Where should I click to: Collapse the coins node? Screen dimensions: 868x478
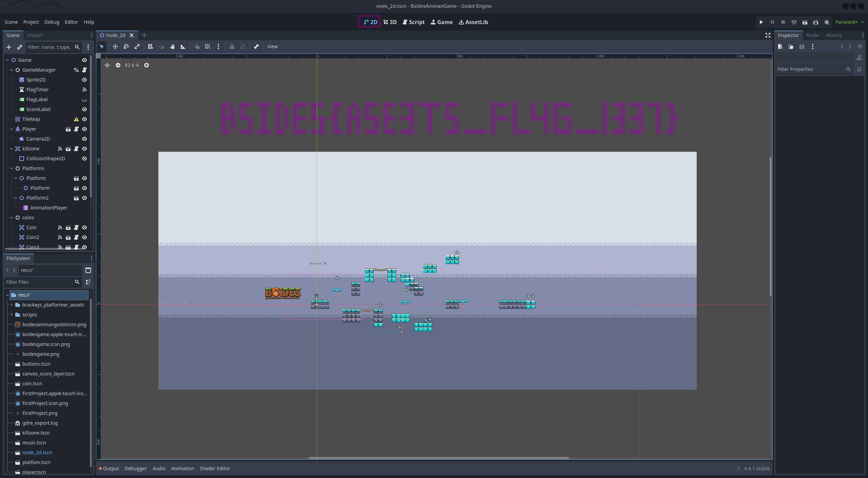[x=12, y=218]
